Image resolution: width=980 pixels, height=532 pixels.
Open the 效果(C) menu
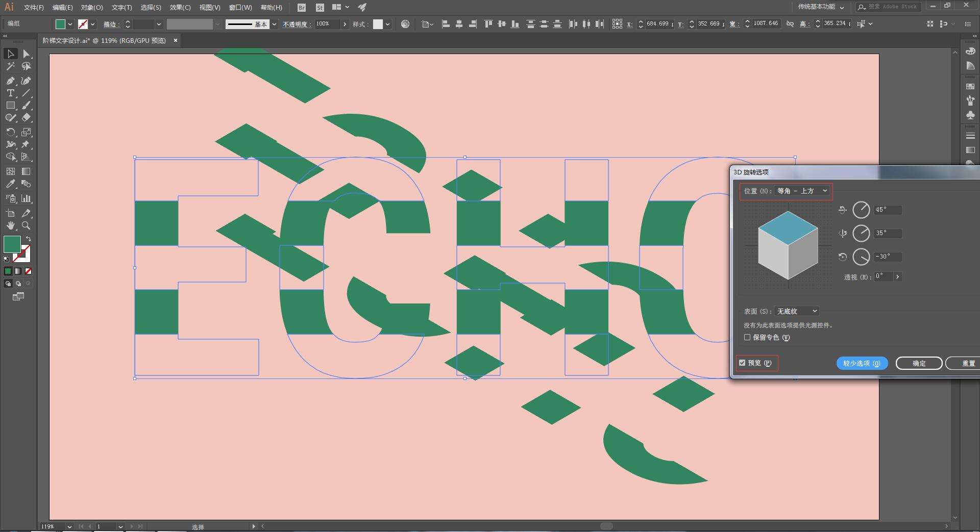coord(180,7)
